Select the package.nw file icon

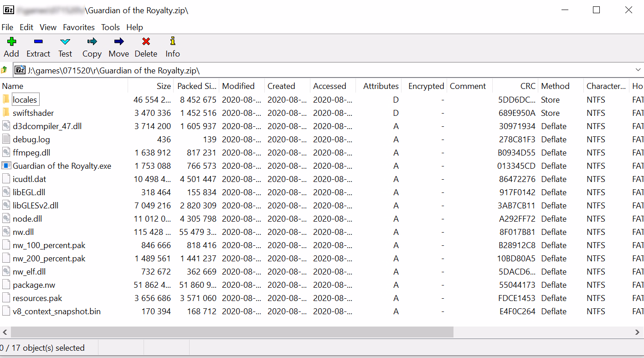(6, 285)
